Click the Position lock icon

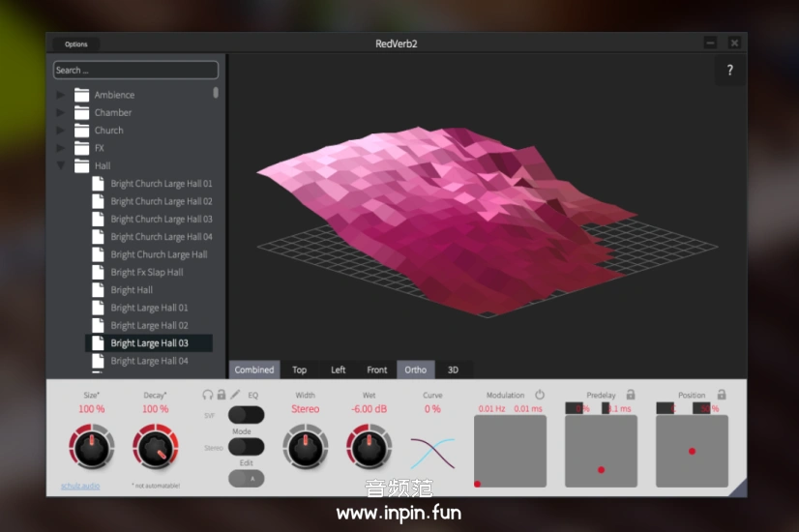coord(722,395)
